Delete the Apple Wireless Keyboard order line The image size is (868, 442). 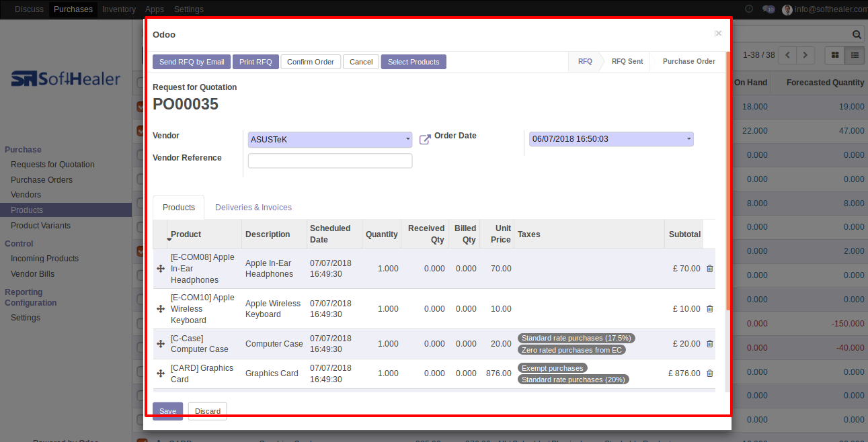coord(710,309)
